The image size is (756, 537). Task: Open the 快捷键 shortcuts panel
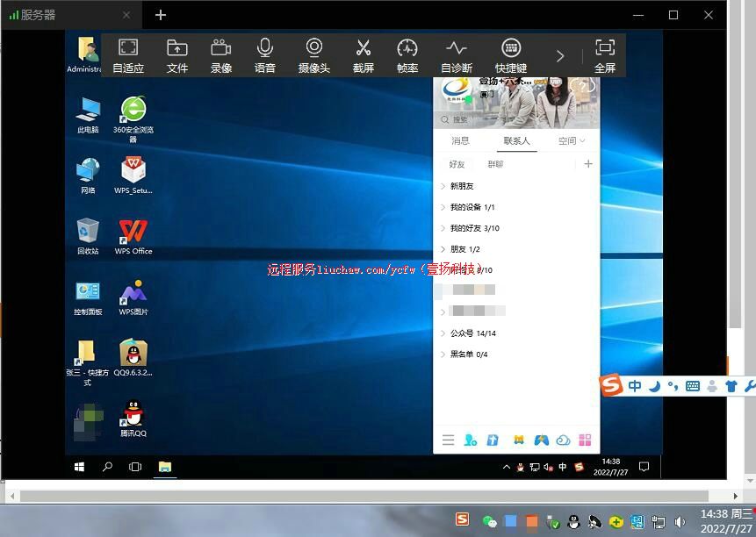509,54
